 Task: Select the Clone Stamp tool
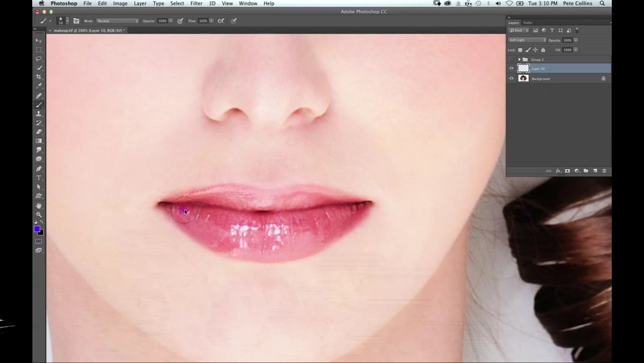coord(39,114)
